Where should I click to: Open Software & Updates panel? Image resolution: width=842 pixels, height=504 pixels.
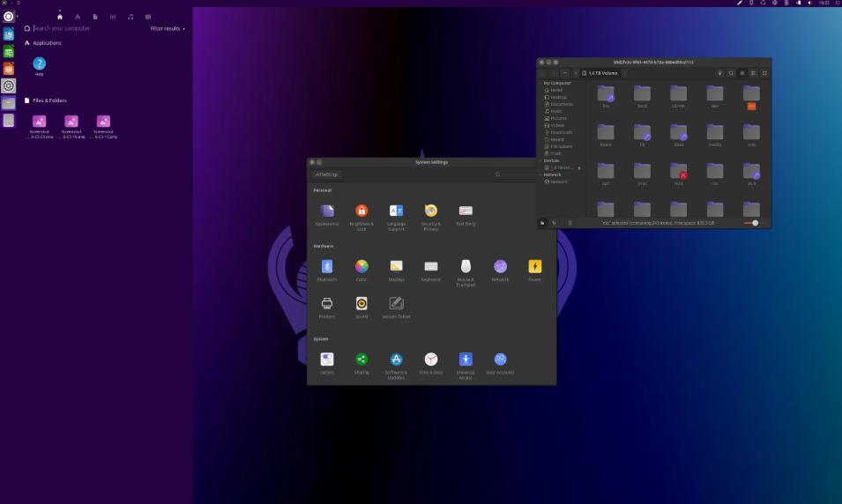click(x=396, y=359)
